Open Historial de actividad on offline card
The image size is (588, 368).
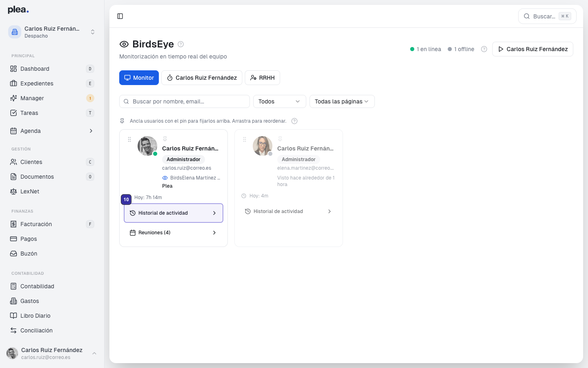coord(289,211)
